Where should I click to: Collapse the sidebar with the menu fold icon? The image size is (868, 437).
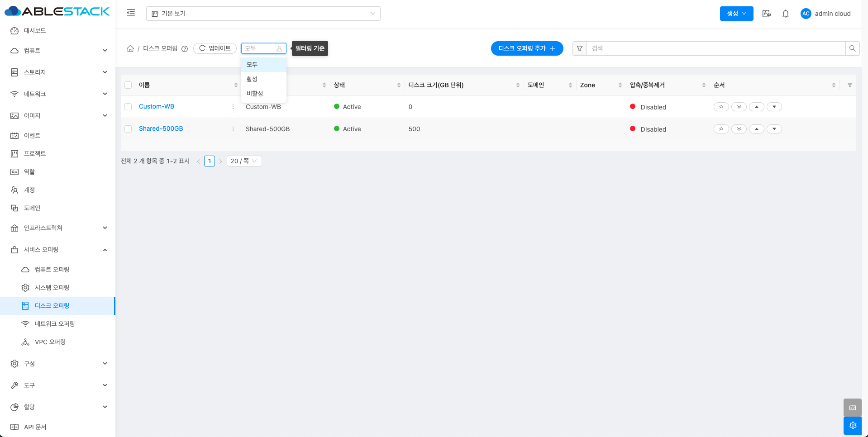coord(131,13)
